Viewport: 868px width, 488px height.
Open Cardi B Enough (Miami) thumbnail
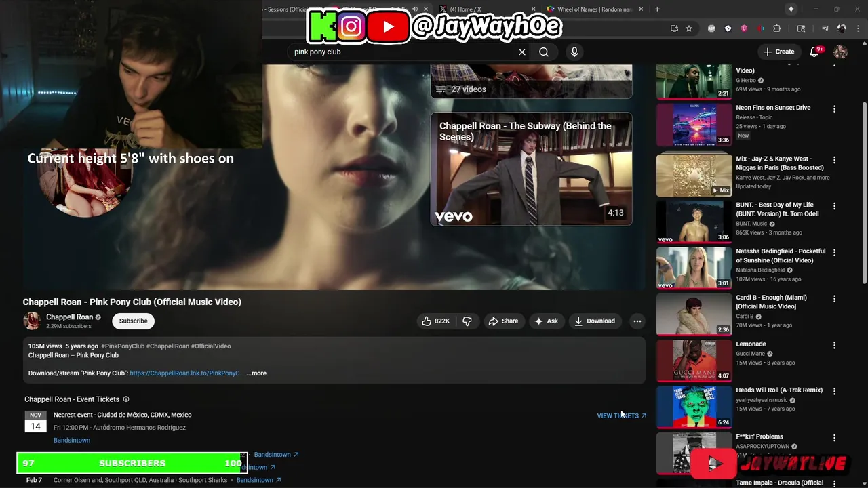[x=694, y=314]
